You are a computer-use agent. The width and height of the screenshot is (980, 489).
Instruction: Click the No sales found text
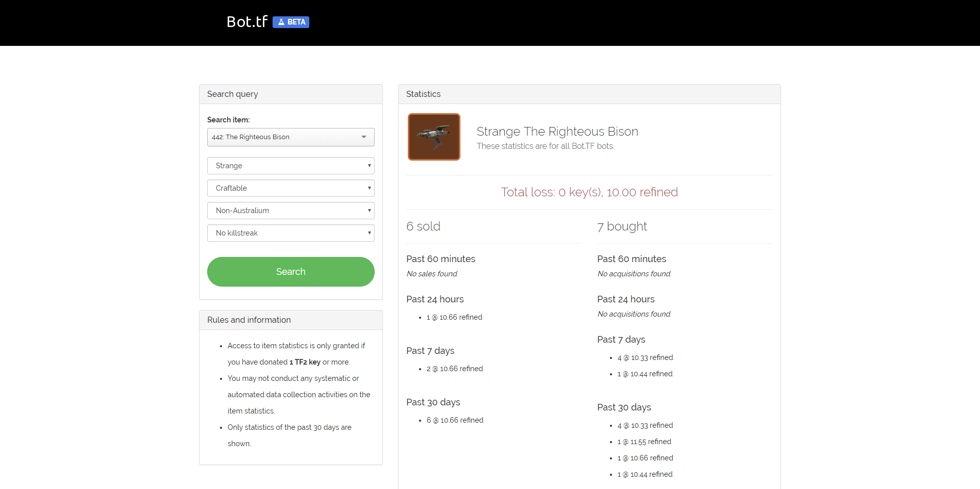[432, 274]
